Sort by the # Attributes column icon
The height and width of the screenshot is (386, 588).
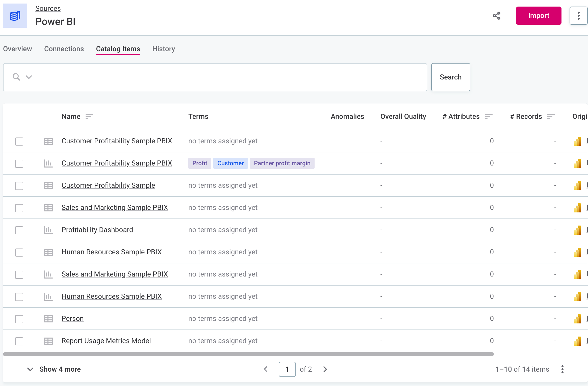[489, 117]
